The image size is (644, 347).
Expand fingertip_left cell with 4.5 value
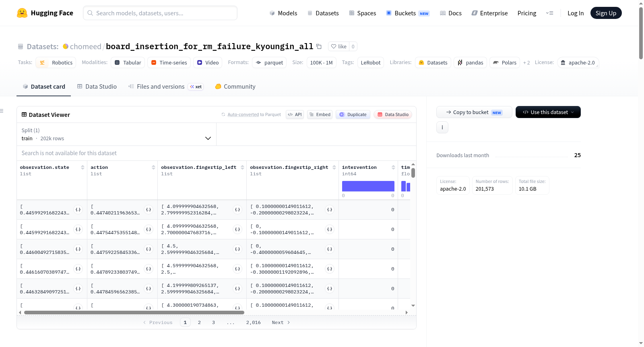237,249
